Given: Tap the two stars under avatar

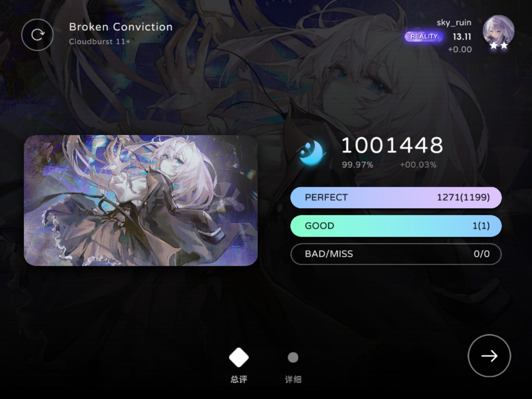Looking at the screenshot, I should [498, 46].
